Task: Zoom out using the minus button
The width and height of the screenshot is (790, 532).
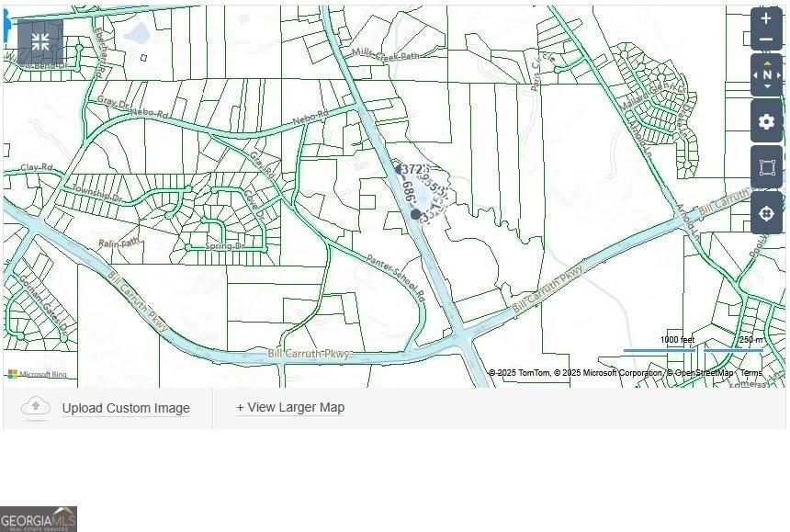Action: coord(766,40)
